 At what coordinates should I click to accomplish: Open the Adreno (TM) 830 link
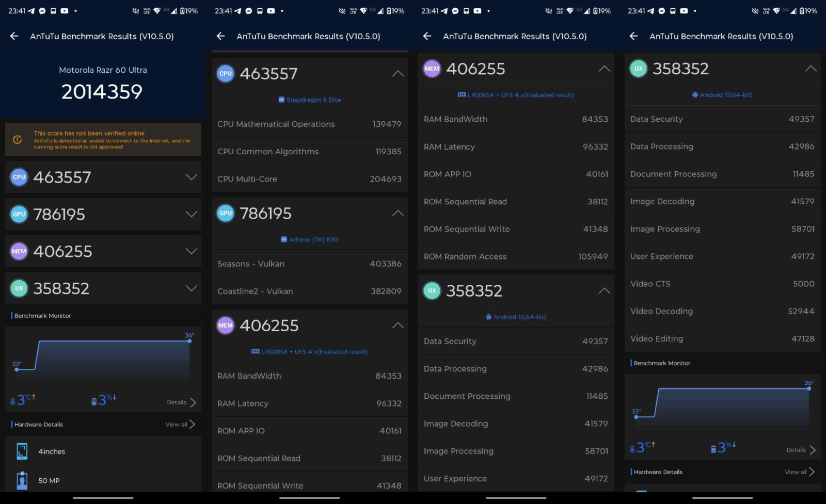313,239
